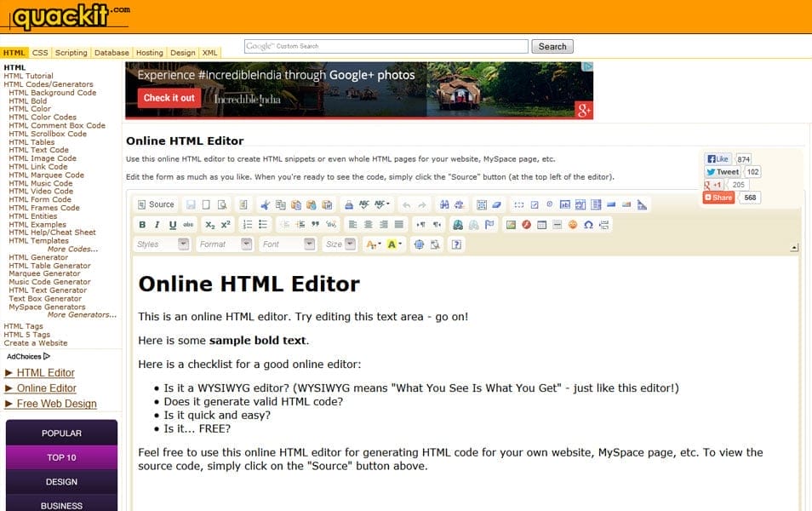Click the Paste from Word icon
Viewport: 812px width, 511px height.
tap(327, 204)
